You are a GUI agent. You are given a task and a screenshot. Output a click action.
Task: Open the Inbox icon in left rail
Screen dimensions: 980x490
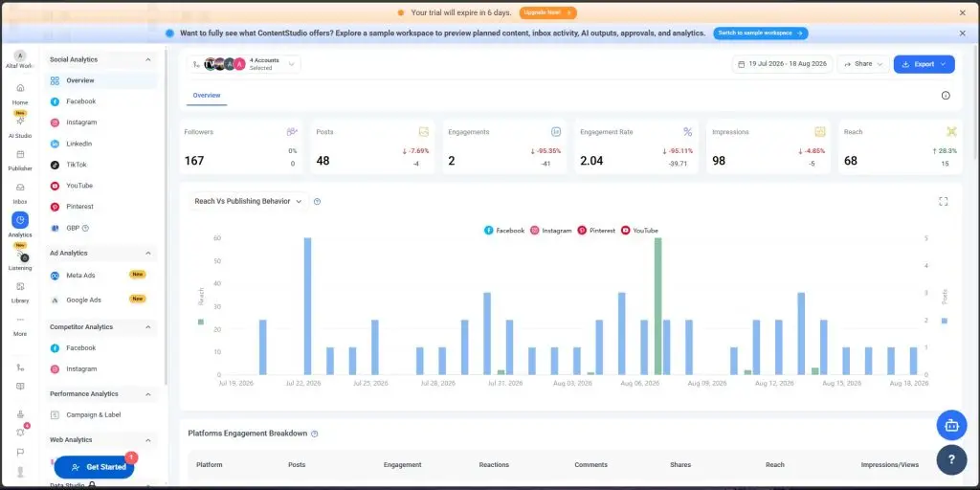tap(20, 187)
